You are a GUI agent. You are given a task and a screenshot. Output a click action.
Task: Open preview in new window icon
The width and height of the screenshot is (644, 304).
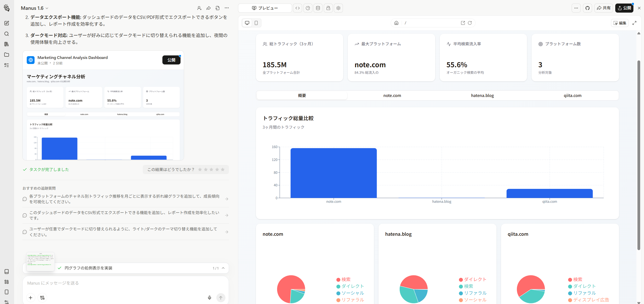(463, 23)
